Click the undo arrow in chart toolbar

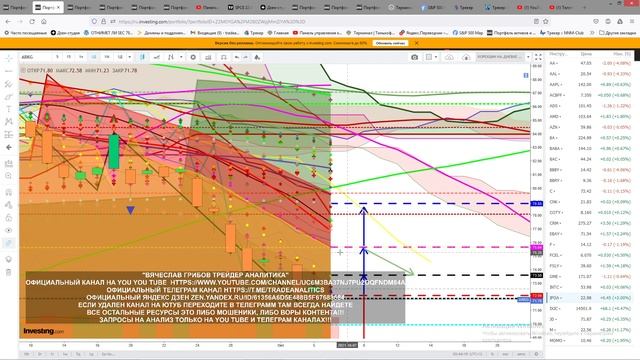pyautogui.click(x=237, y=57)
